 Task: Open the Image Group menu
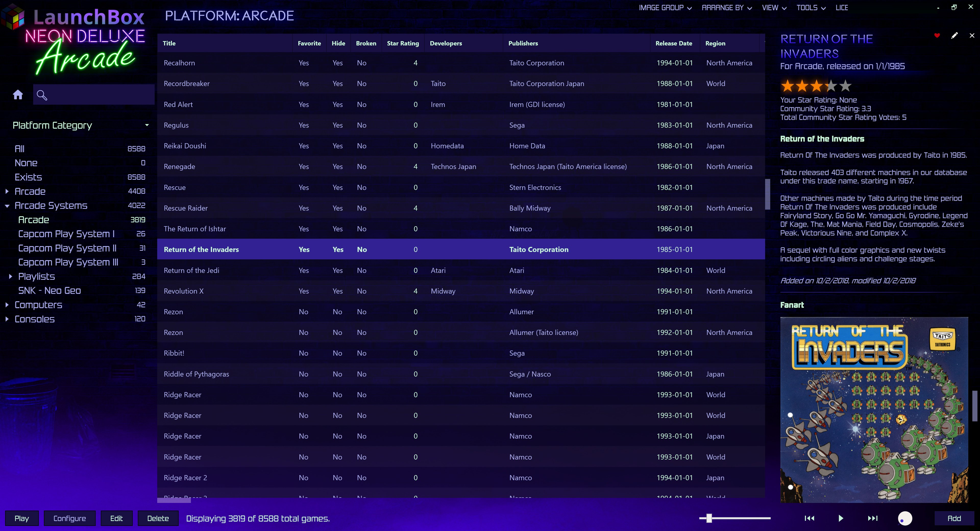(665, 8)
